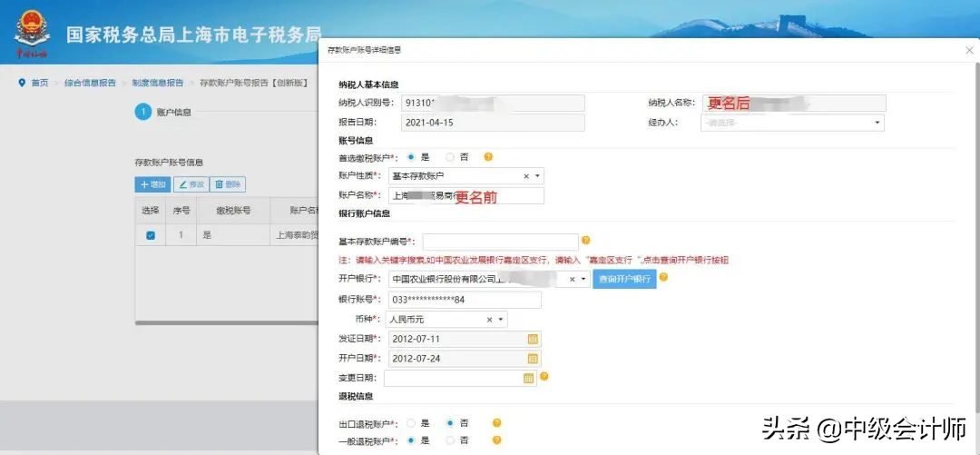
Task: Select 是 for 首选缴税账户
Action: 411,156
